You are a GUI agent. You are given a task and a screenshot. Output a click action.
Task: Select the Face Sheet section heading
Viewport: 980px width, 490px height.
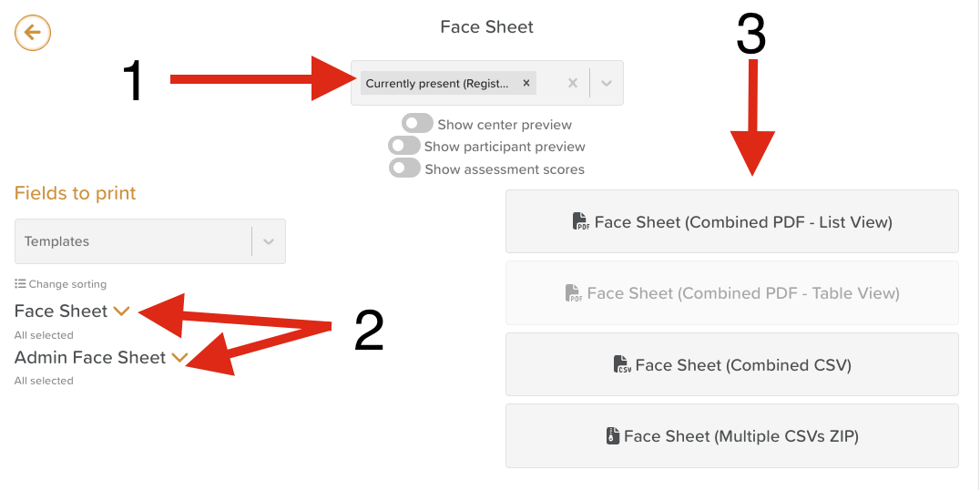(x=61, y=311)
